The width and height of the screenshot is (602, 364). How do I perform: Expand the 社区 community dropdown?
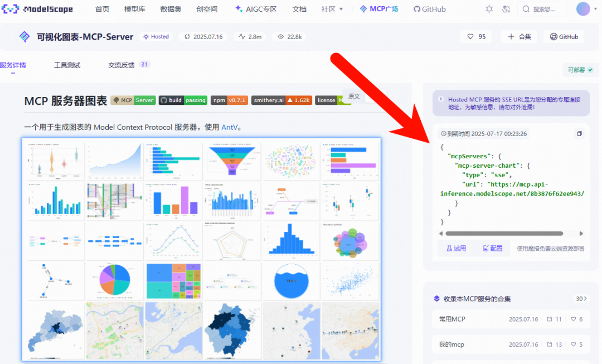(332, 9)
